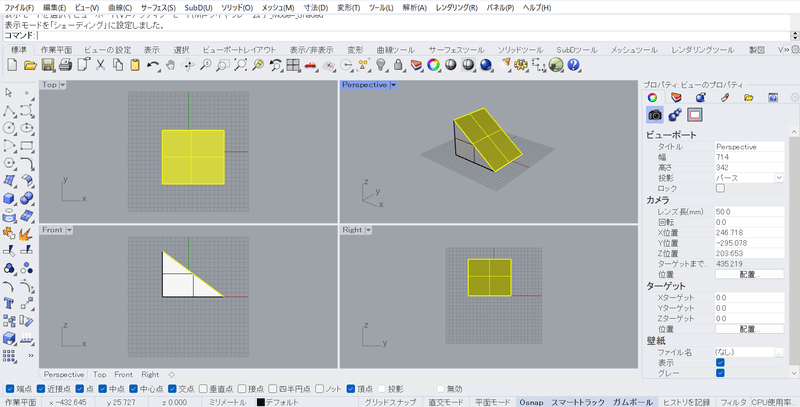Switch to the 曲線ツール toolbar tab
800x407 pixels.
point(395,49)
